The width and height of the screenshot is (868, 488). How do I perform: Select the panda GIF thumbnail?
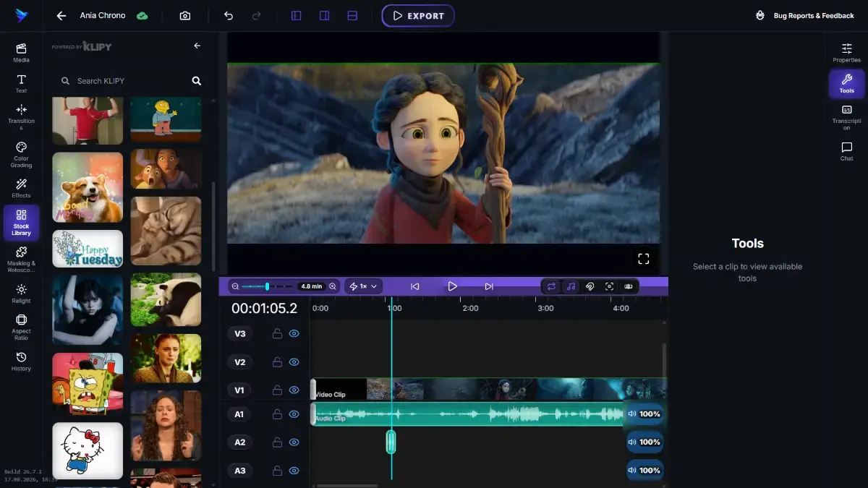pyautogui.click(x=166, y=299)
